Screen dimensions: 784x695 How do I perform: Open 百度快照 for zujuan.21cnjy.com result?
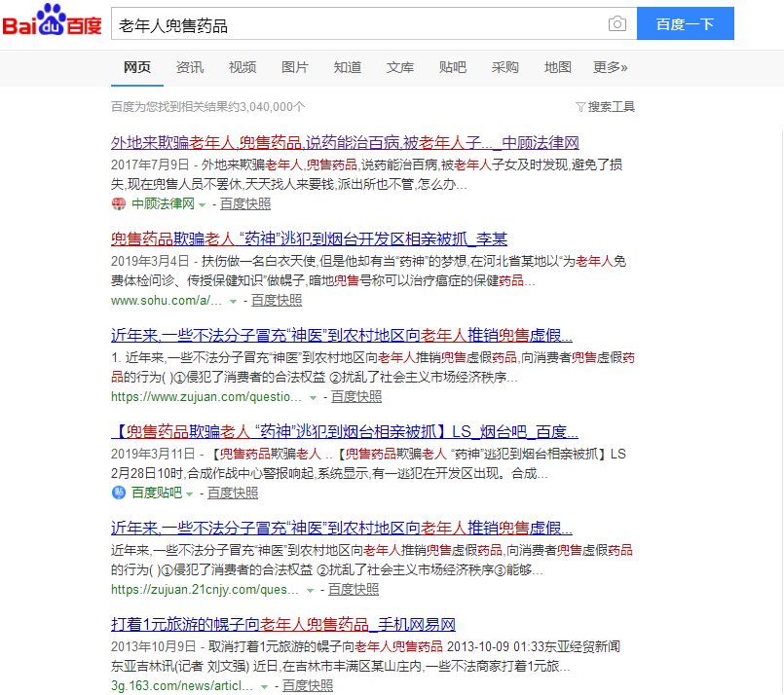(354, 590)
